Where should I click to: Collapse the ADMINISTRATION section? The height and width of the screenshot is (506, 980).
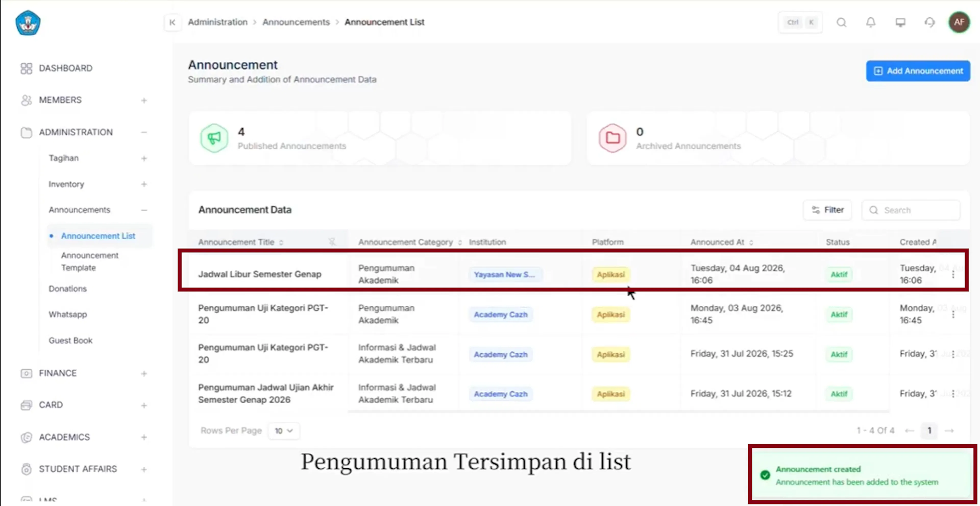(144, 132)
